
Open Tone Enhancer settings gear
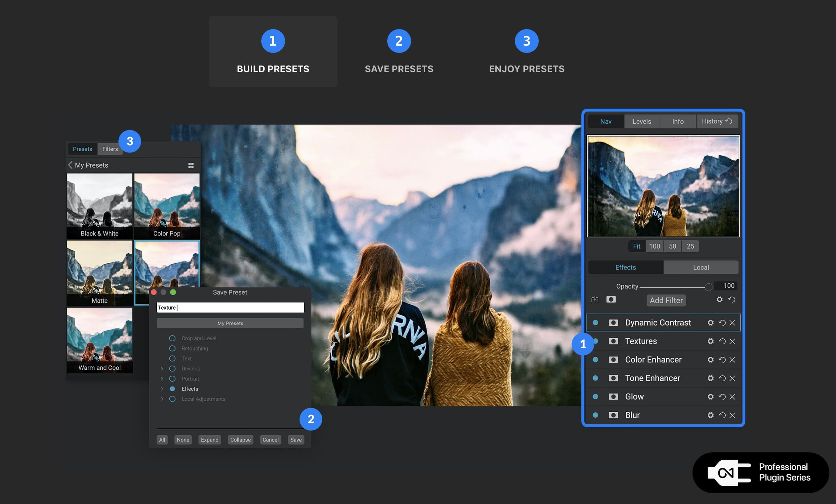(x=710, y=378)
